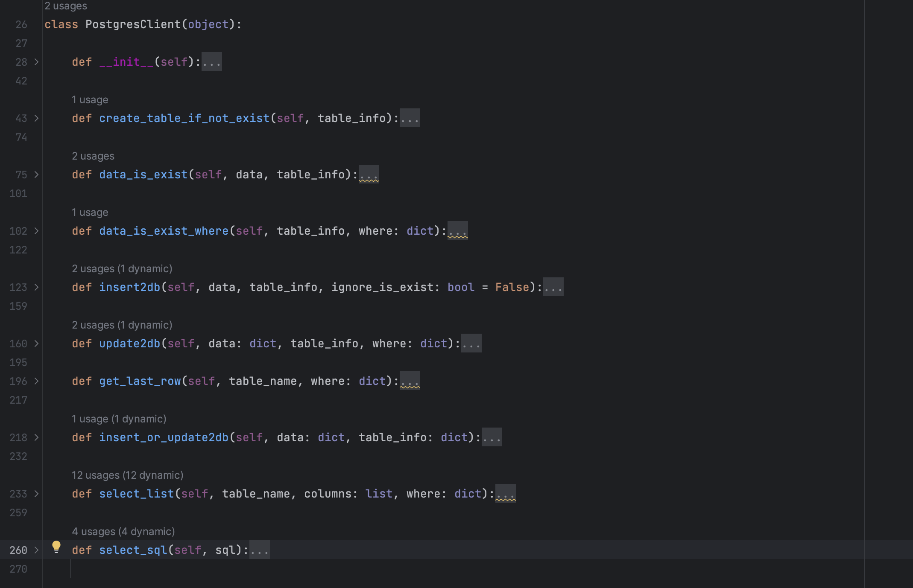Open '2 usages (1 dynamic)' above update2db

[122, 325]
